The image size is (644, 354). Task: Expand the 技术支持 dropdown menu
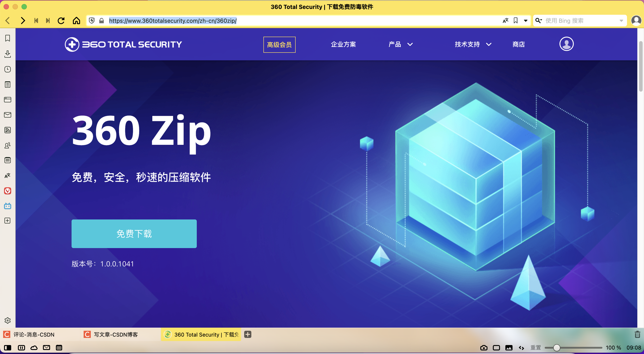point(473,44)
